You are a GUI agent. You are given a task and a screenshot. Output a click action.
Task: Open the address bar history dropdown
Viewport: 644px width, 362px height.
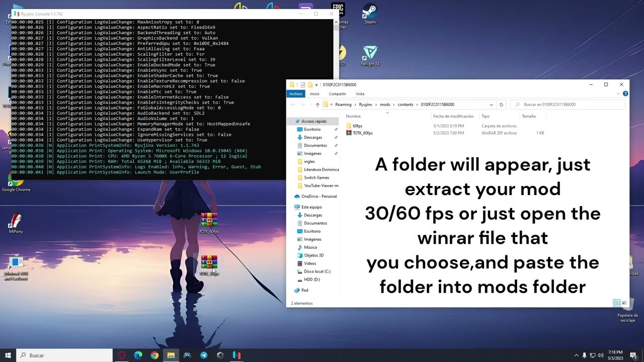pos(491,105)
